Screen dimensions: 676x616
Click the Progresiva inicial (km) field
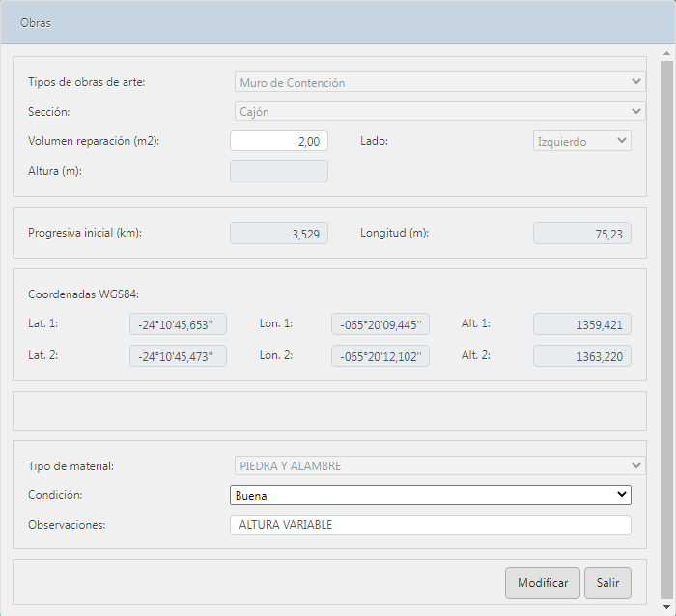(x=279, y=233)
